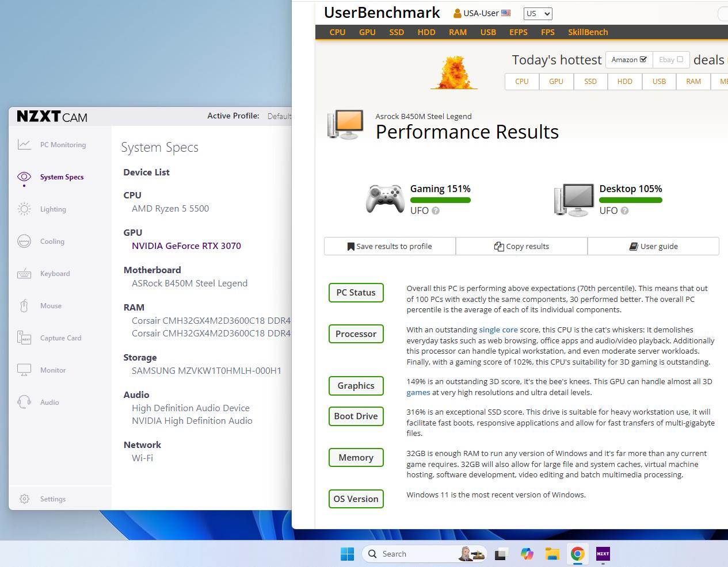Viewport: 728px width, 567px height.
Task: Click the Gaming controller icon
Action: 384,199
